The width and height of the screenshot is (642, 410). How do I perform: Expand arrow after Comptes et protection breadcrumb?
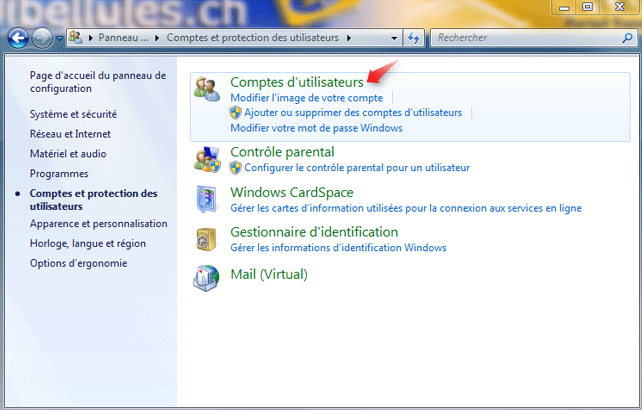click(x=349, y=38)
